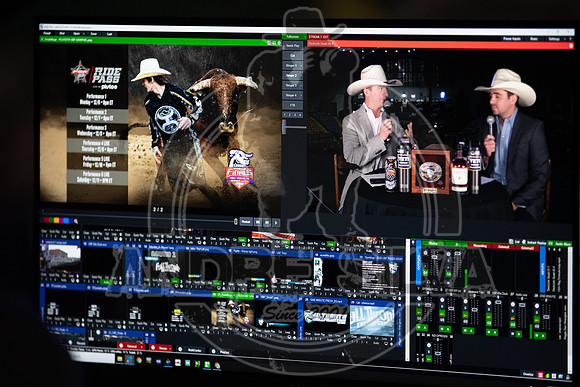
Task: Toggle the red Stream button
Action: pyautogui.click(x=160, y=348)
